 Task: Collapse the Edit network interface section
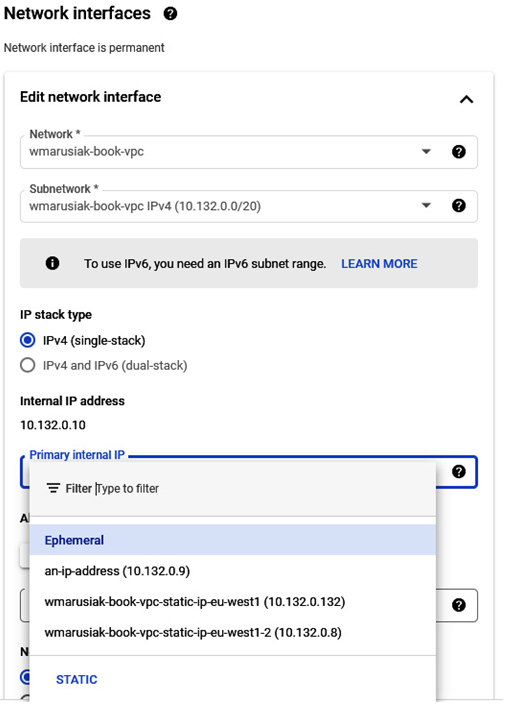coord(467,99)
